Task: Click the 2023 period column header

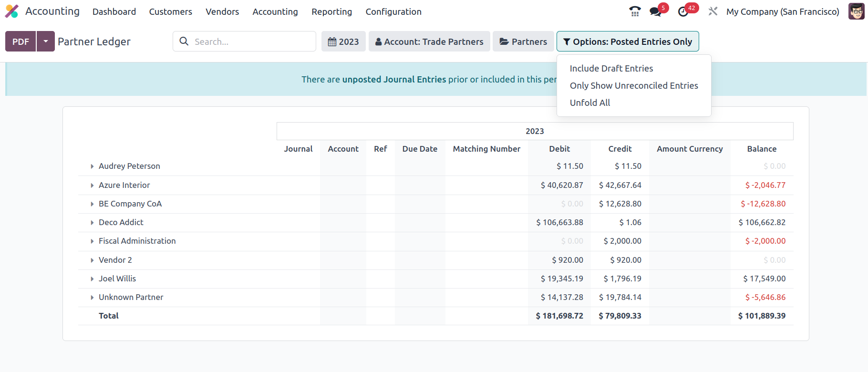Action: (535, 131)
